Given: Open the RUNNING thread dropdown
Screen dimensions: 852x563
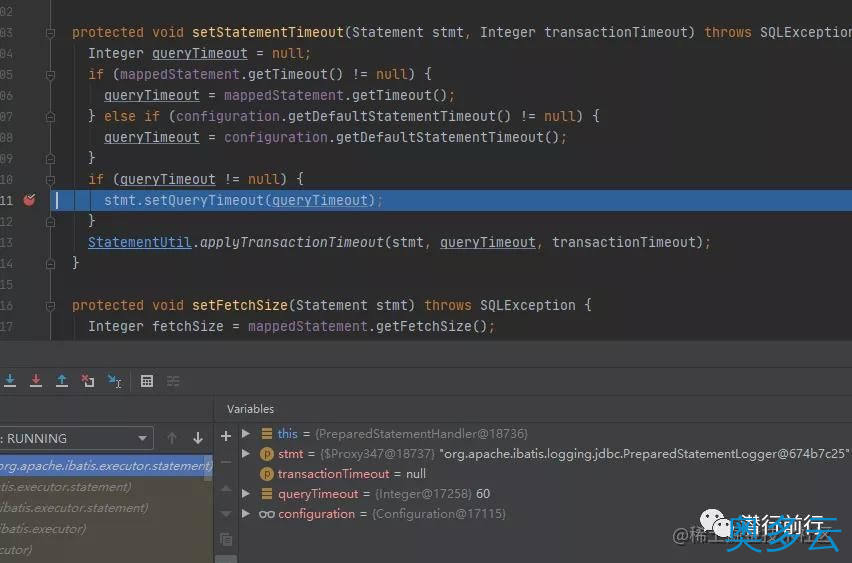Looking at the screenshot, I should (77, 438).
